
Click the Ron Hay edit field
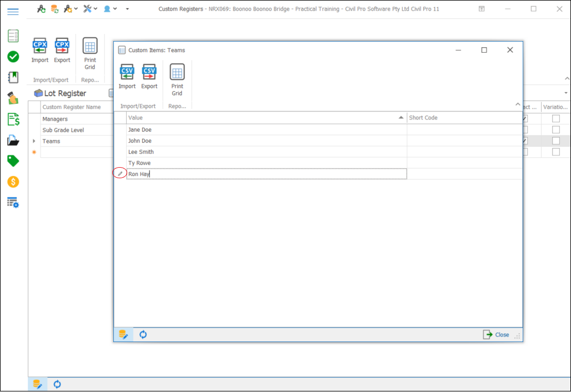pos(267,174)
